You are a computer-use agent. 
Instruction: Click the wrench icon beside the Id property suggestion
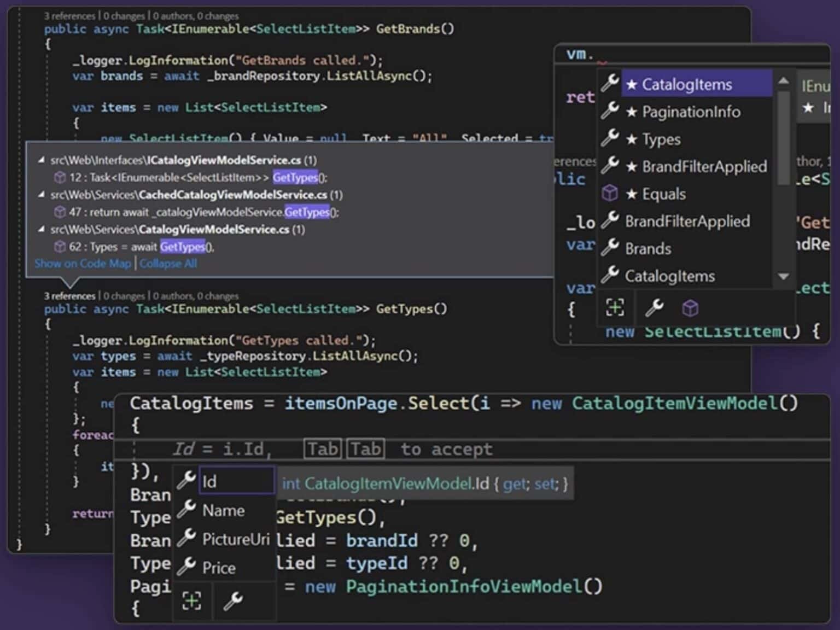pyautogui.click(x=186, y=480)
